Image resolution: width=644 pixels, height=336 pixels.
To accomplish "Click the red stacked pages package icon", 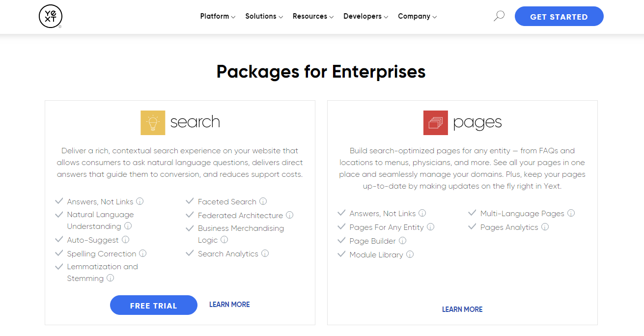I will pyautogui.click(x=435, y=122).
